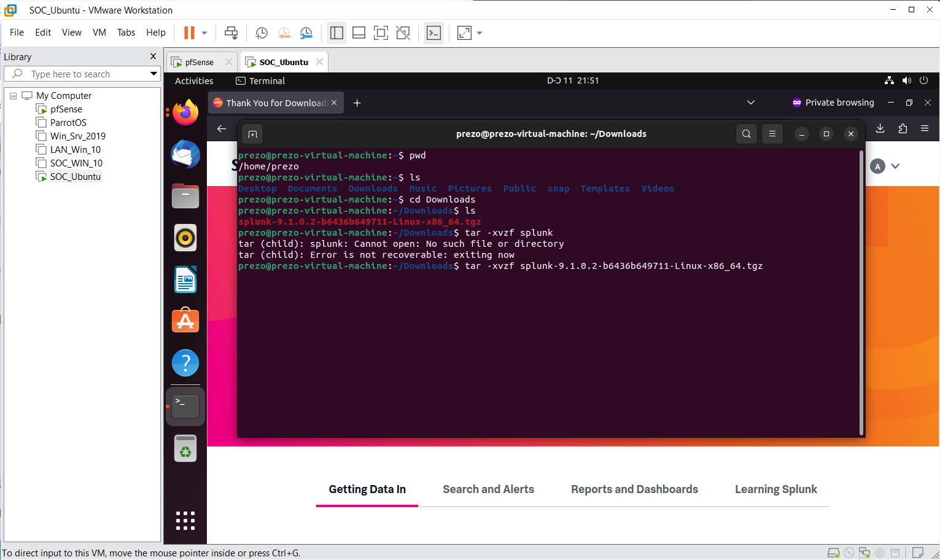Open LibreOffice Writer from the dock
The height and width of the screenshot is (560, 940).
pyautogui.click(x=185, y=280)
